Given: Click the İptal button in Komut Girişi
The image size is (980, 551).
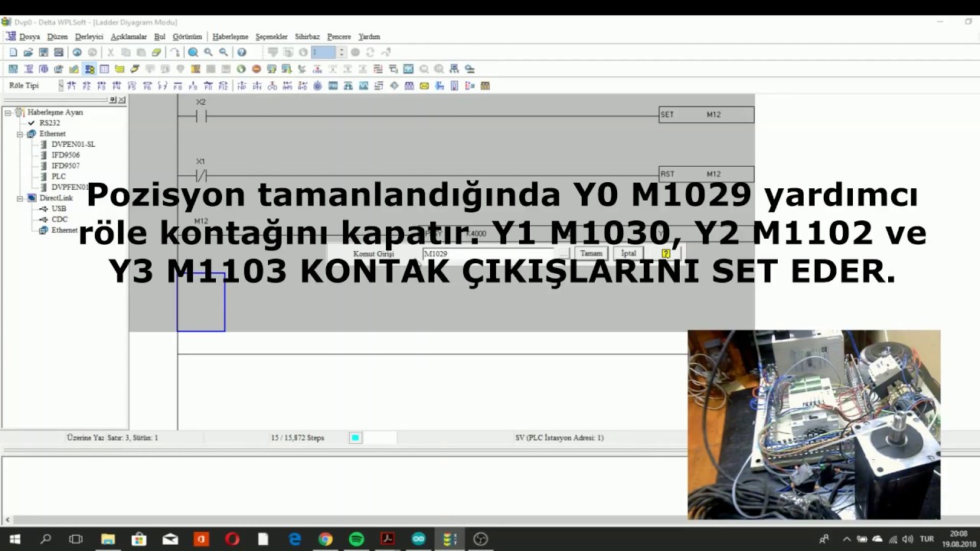Looking at the screenshot, I should (x=629, y=253).
